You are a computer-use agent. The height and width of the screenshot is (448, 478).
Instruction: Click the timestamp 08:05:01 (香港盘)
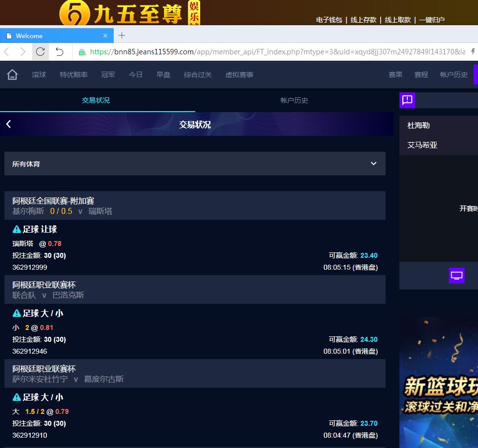coord(350,352)
